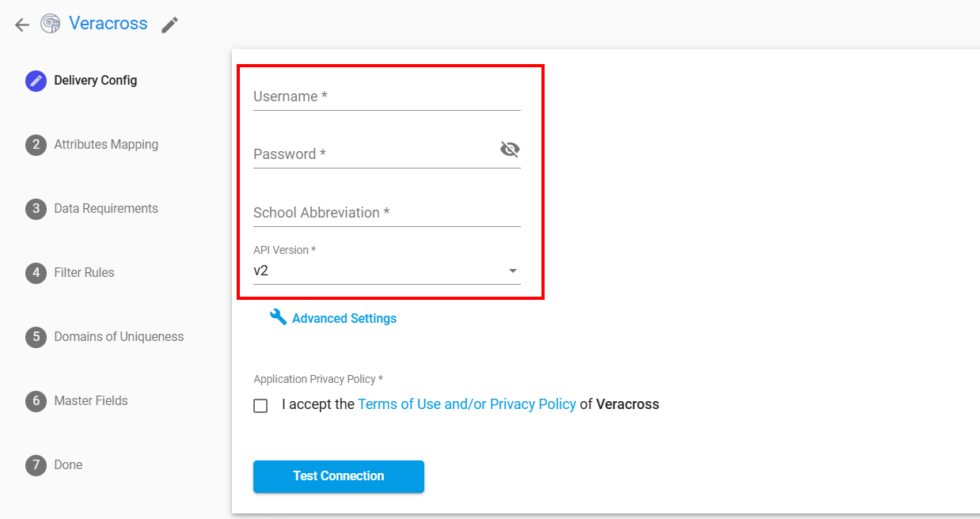Click the Username input field
The height and width of the screenshot is (519, 980).
click(386, 97)
